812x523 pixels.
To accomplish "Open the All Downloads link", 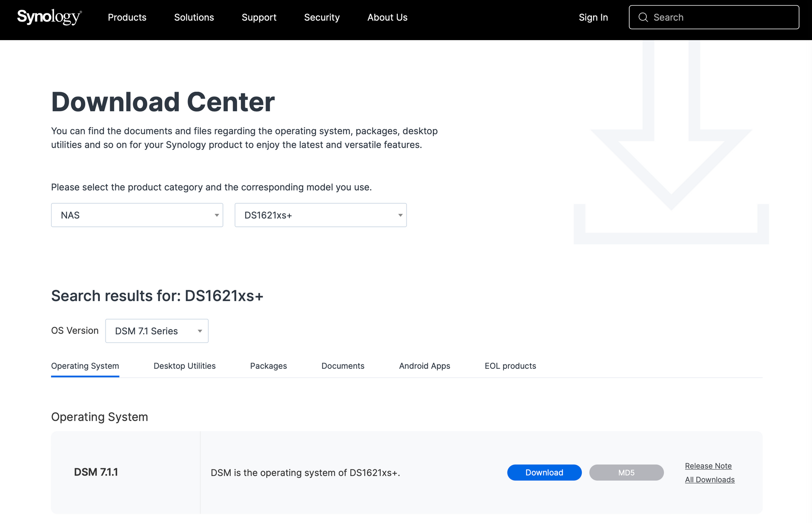I will pos(710,480).
